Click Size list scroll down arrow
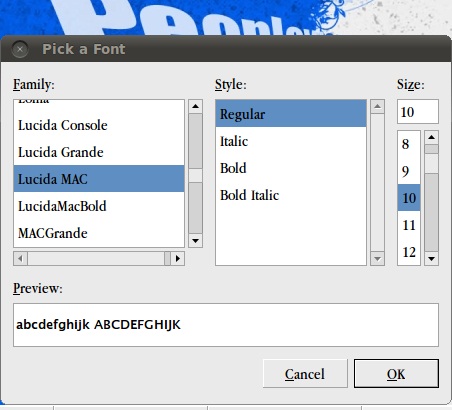 coord(431,259)
